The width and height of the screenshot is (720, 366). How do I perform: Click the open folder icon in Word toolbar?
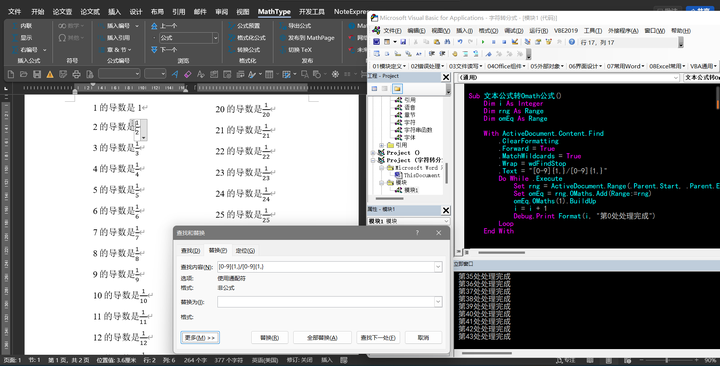(24, 74)
